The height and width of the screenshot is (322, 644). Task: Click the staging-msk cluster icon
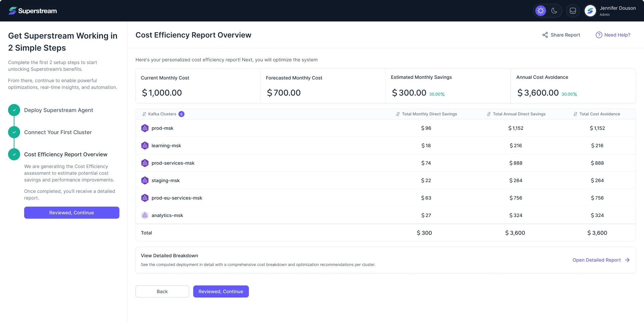145,180
